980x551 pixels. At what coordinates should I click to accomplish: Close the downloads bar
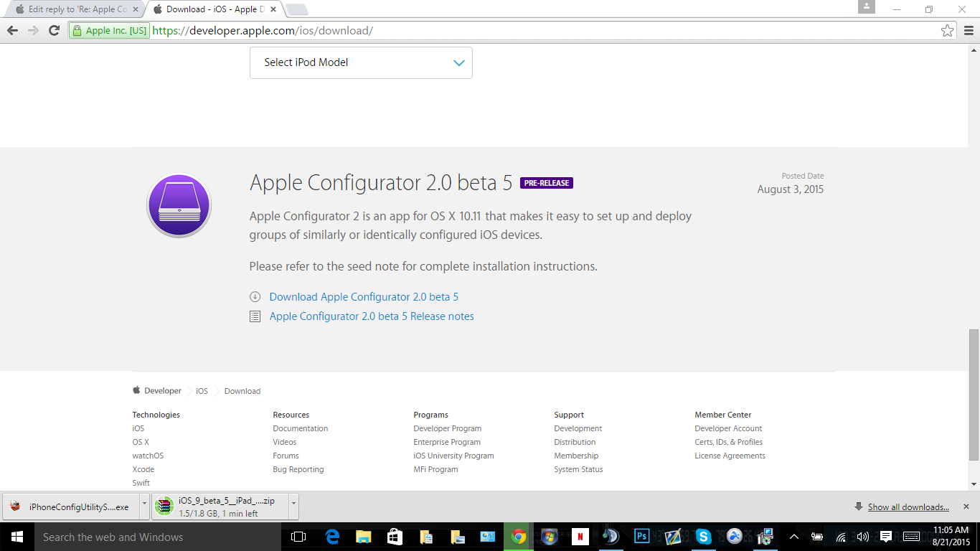click(x=966, y=507)
